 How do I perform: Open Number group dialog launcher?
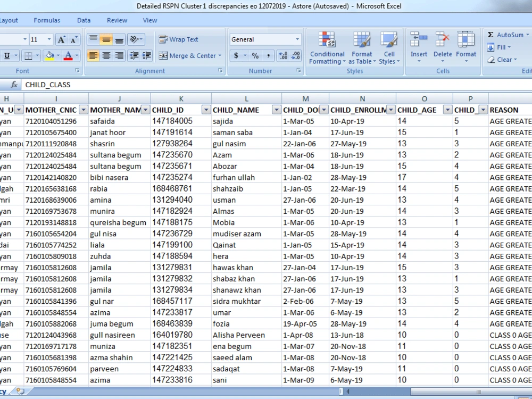[299, 71]
